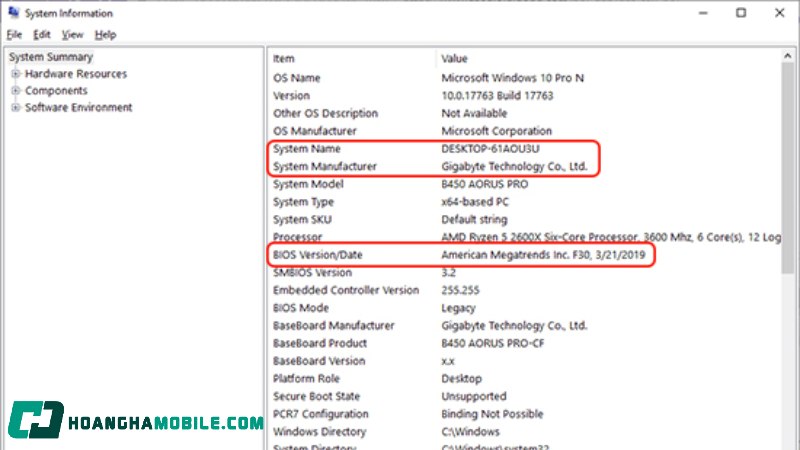Select the BaseBoard Manufacturer row
Image resolution: width=800 pixels, height=450 pixels.
coord(524,326)
